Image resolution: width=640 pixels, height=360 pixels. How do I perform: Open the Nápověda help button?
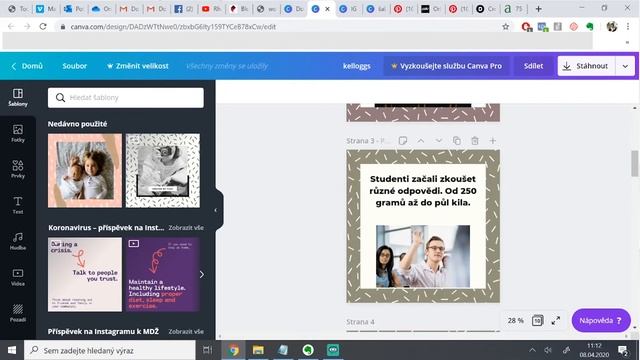point(601,321)
